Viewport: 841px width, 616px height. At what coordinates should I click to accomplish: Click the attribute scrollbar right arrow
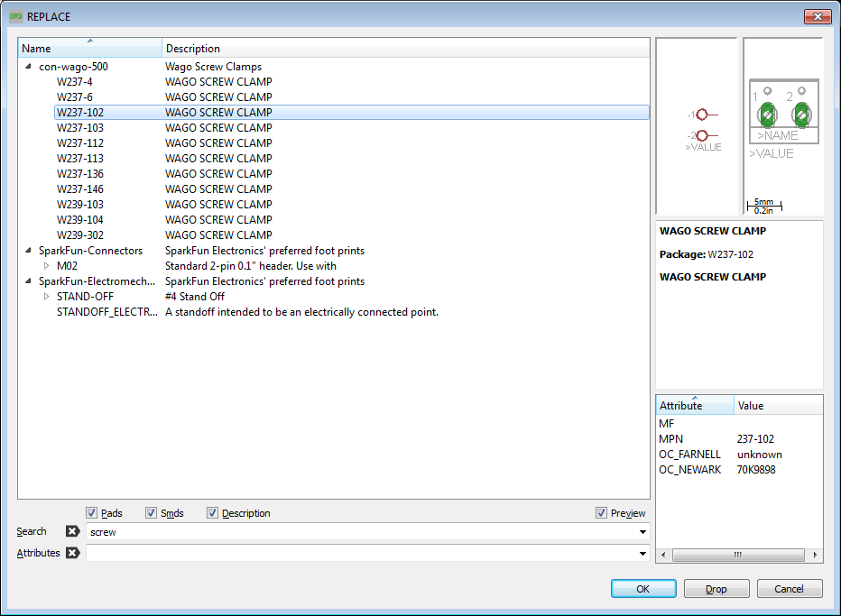[815, 555]
